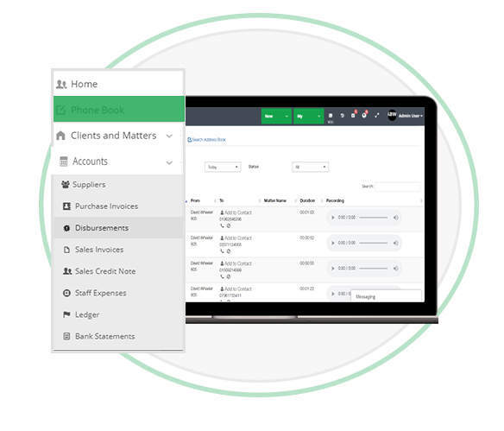This screenshot has height=431, width=504.
Task: Select the Disbursements gear icon
Action: click(66, 228)
